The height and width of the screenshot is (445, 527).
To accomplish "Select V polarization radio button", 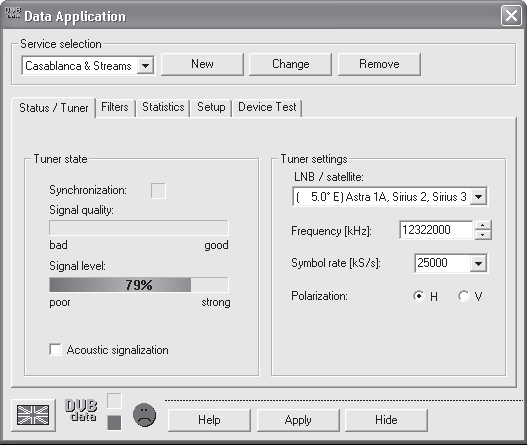I will (x=463, y=296).
